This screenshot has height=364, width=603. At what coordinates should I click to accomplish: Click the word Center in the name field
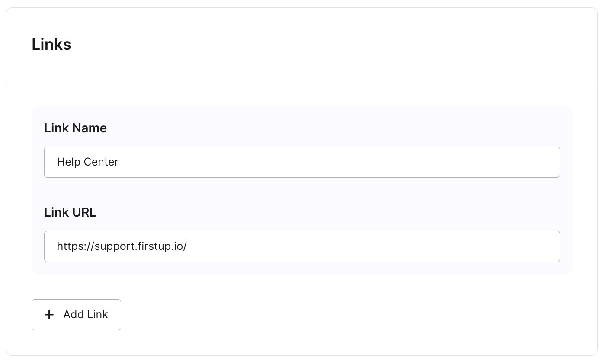pos(101,162)
